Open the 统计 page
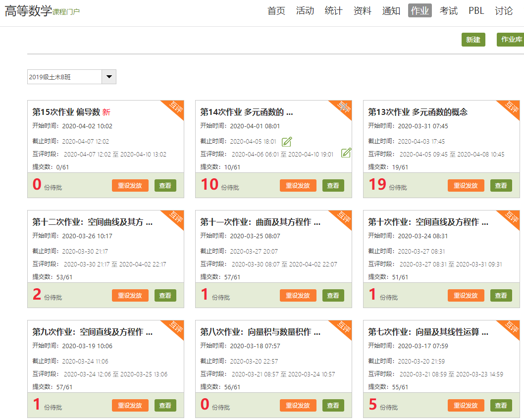Viewport: 524px width, 420px height. (x=333, y=11)
